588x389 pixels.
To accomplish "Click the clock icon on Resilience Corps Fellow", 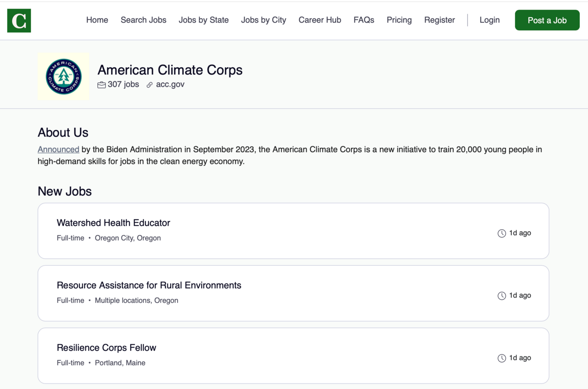I will (502, 358).
